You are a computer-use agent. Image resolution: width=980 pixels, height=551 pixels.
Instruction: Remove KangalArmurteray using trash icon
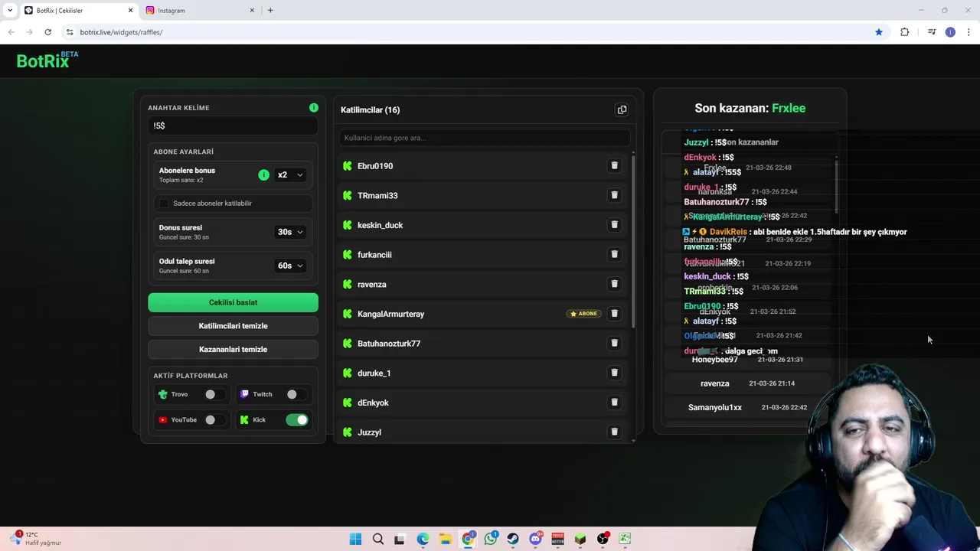(x=614, y=314)
